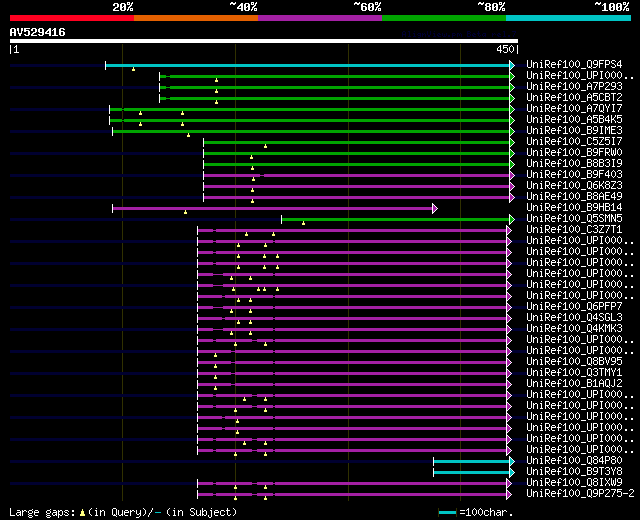
Task: Click the yellow gap marker under B9IME3 bar
Action: 188,135
